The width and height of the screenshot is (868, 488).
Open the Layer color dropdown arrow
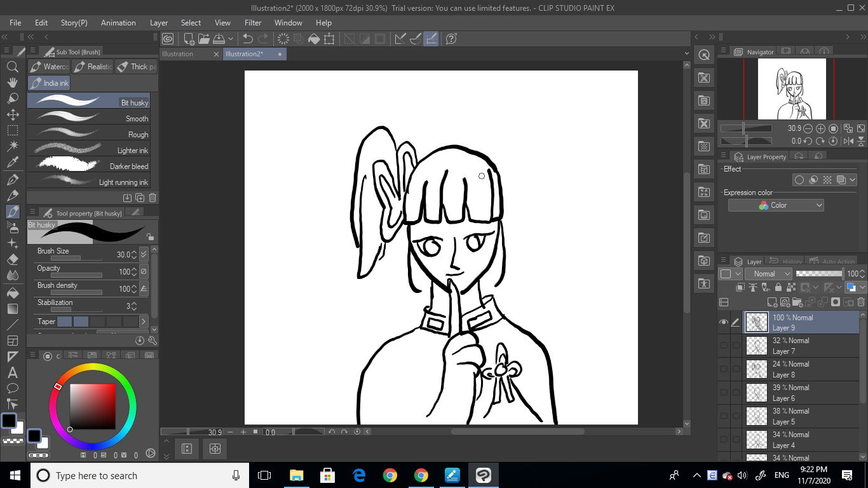click(864, 287)
